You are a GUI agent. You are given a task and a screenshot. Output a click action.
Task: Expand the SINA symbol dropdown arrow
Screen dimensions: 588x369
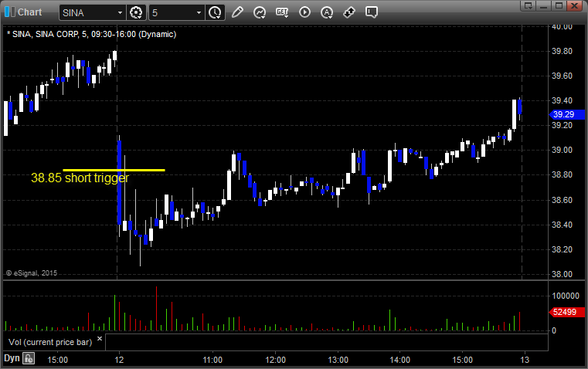pos(120,12)
